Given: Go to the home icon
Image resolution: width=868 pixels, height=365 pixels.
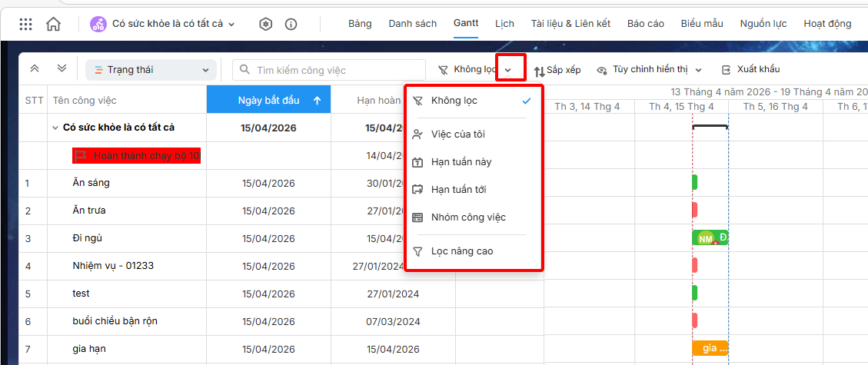Looking at the screenshot, I should (53, 24).
